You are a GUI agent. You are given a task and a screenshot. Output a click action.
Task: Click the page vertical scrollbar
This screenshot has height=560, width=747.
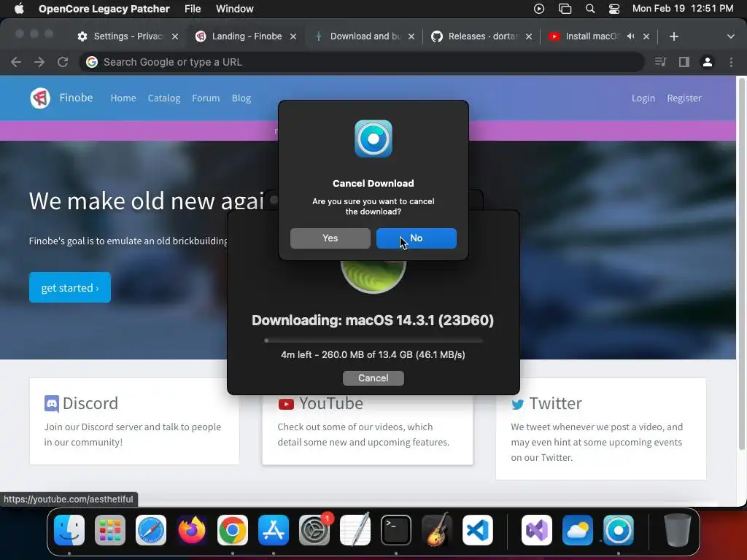(741, 264)
